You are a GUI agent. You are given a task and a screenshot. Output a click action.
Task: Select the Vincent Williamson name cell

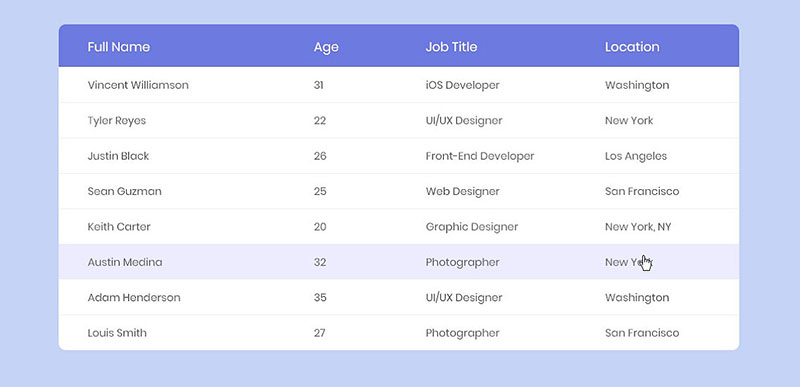coord(138,85)
